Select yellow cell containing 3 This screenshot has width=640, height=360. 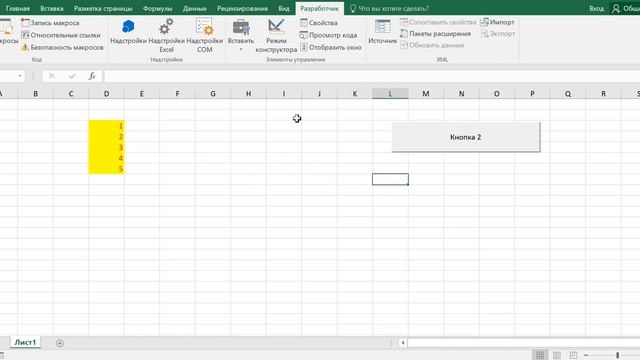click(107, 147)
